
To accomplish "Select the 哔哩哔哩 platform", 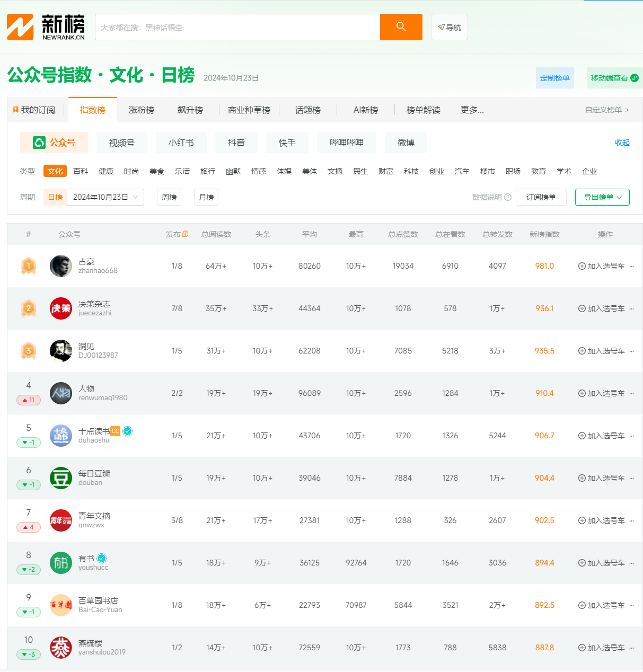I will coord(347,143).
